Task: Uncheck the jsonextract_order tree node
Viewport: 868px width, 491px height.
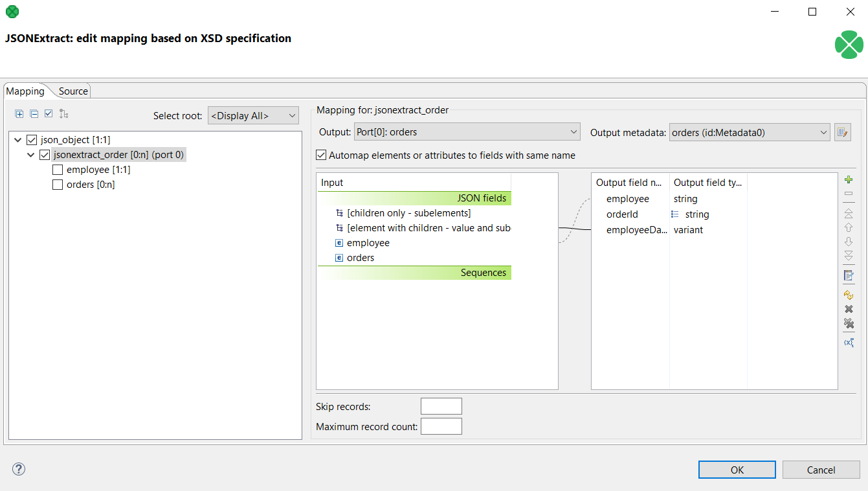Action: click(x=45, y=154)
